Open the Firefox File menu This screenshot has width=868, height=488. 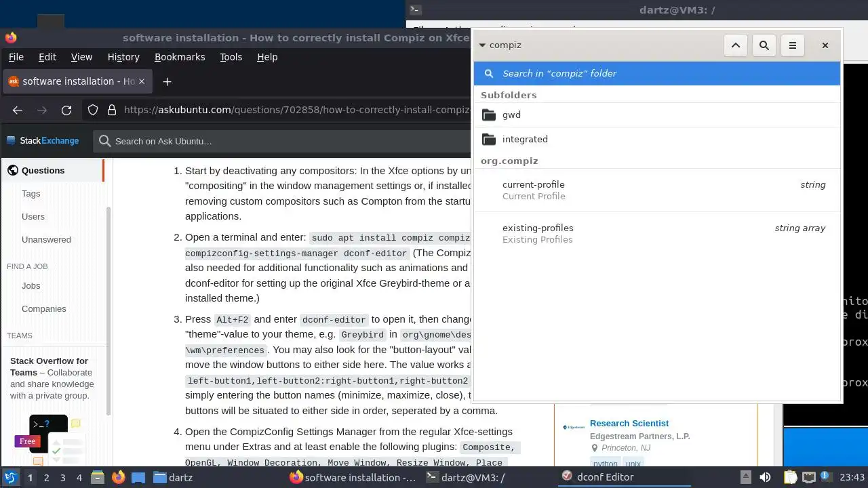16,57
